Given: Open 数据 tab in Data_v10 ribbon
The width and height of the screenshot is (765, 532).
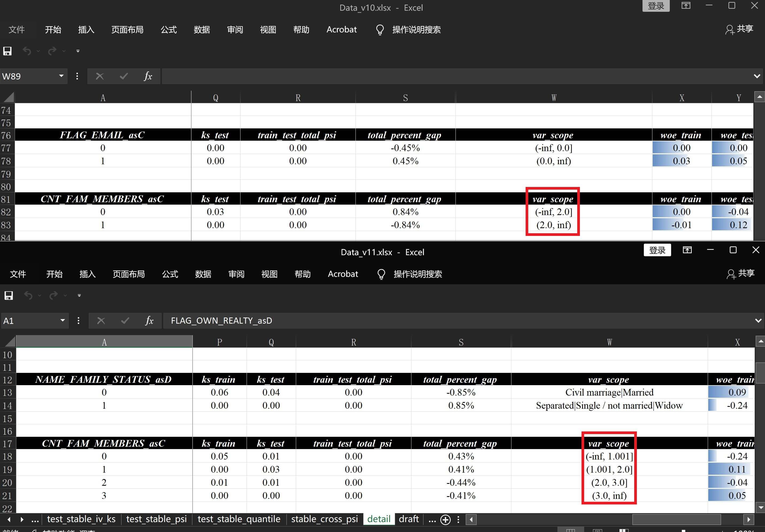Looking at the screenshot, I should pos(202,30).
